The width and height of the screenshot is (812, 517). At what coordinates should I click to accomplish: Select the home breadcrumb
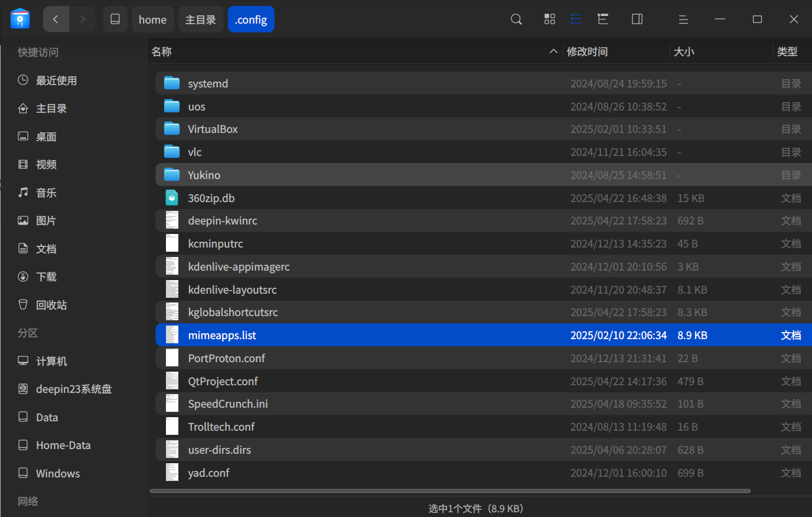coord(152,19)
